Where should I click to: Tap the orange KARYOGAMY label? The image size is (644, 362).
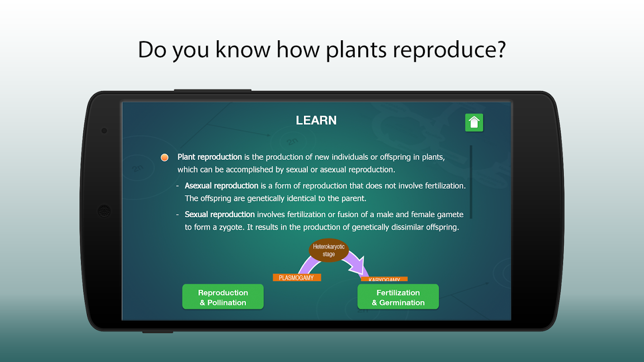(384, 280)
